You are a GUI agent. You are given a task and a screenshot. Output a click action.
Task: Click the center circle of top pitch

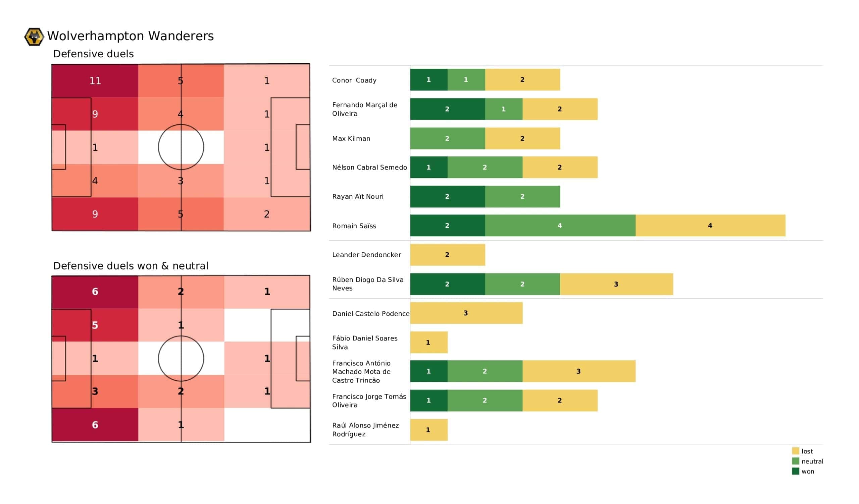181,147
